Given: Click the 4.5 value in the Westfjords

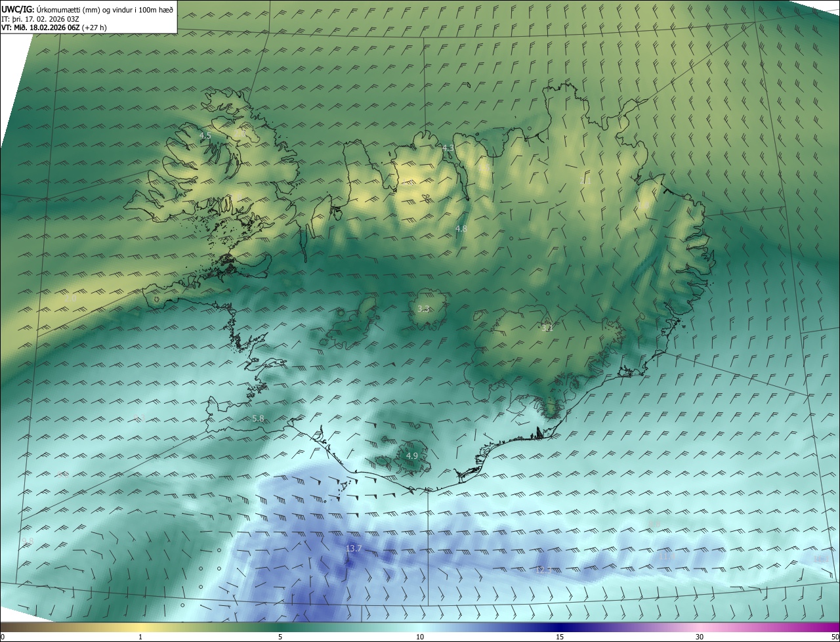Looking at the screenshot, I should (x=205, y=136).
